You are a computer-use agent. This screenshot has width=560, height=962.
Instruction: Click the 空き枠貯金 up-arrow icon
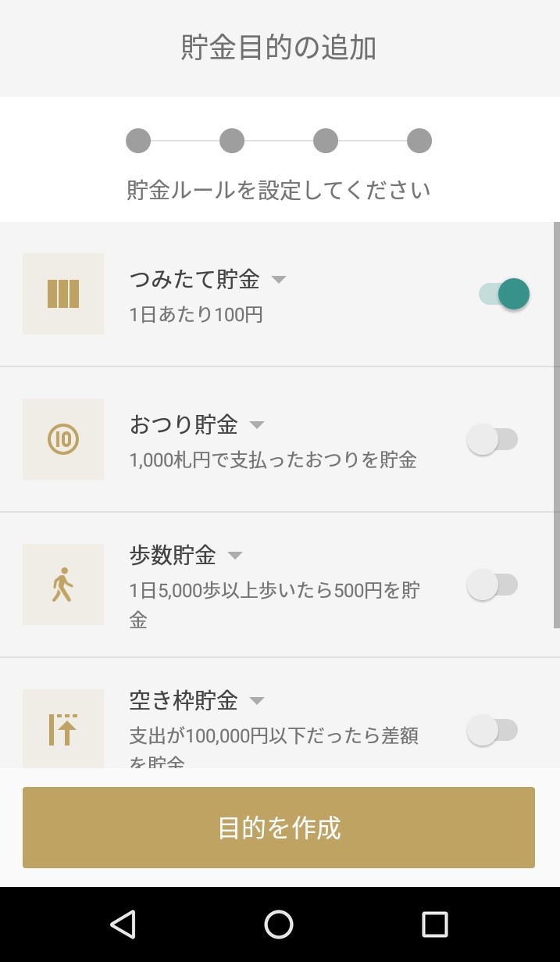(x=63, y=729)
